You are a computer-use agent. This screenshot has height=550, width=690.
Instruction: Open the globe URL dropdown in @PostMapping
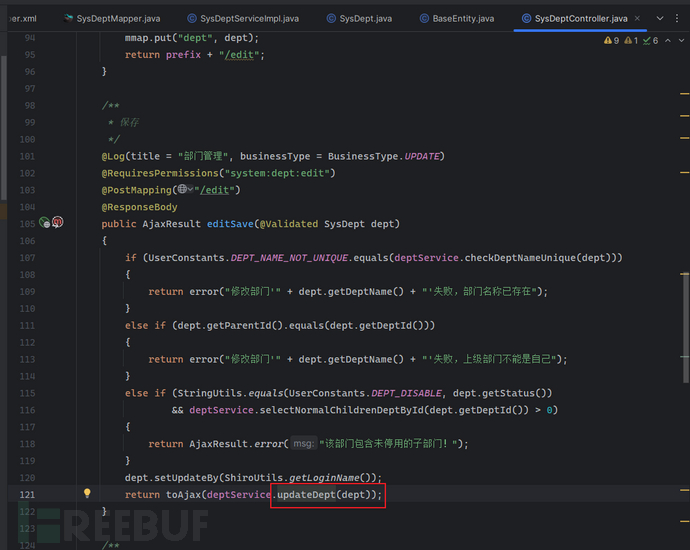pos(185,189)
